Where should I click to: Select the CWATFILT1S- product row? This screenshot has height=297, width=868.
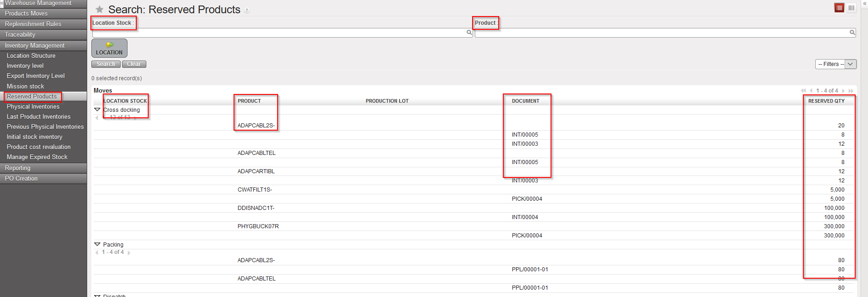pyautogui.click(x=474, y=190)
